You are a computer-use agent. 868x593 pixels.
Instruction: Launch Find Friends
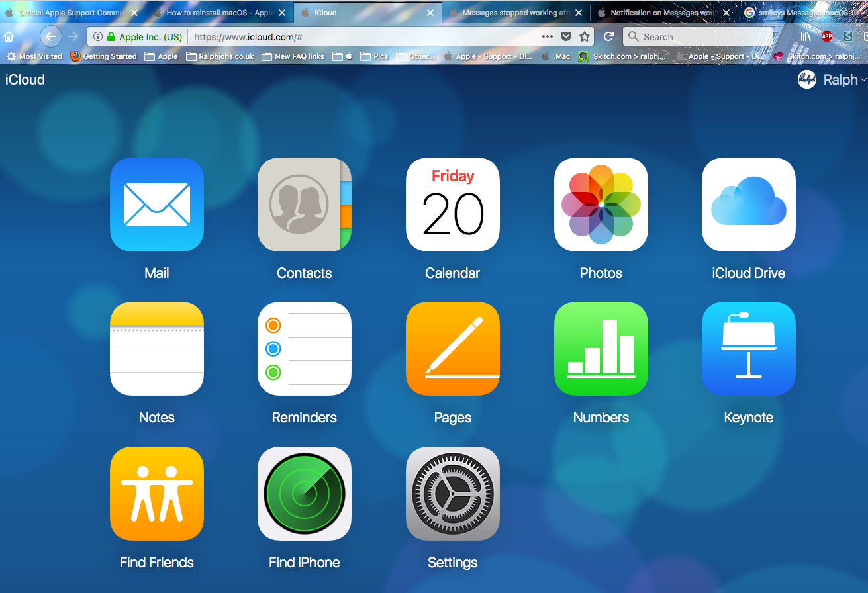pos(157,494)
